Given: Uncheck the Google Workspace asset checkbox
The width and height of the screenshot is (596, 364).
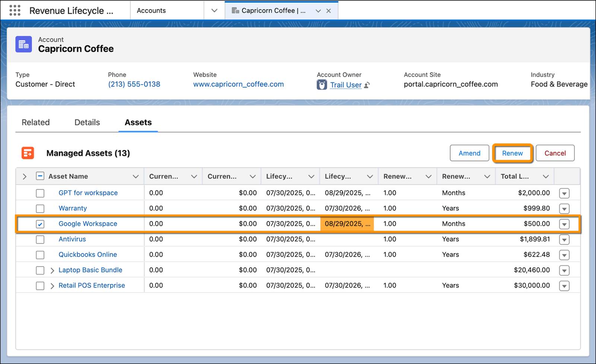Looking at the screenshot, I should point(40,224).
